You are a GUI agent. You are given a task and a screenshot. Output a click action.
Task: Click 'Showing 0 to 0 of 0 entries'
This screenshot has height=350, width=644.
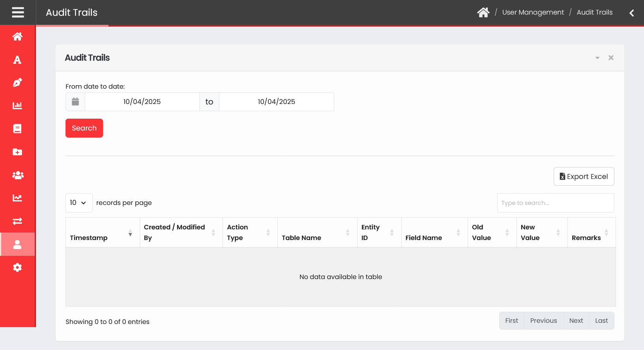(x=107, y=322)
